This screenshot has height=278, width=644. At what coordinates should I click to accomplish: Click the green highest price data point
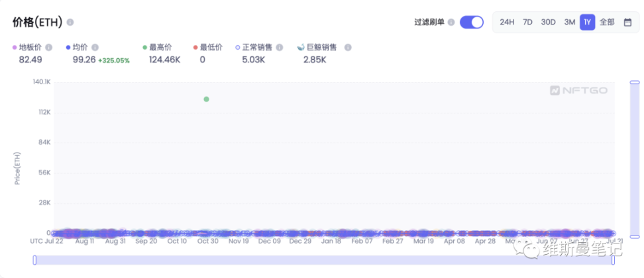207,99
